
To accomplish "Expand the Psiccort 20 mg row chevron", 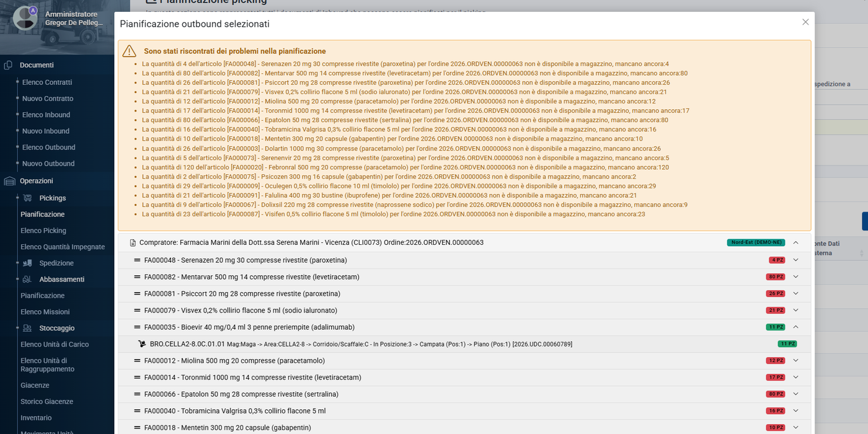I will pos(796,293).
